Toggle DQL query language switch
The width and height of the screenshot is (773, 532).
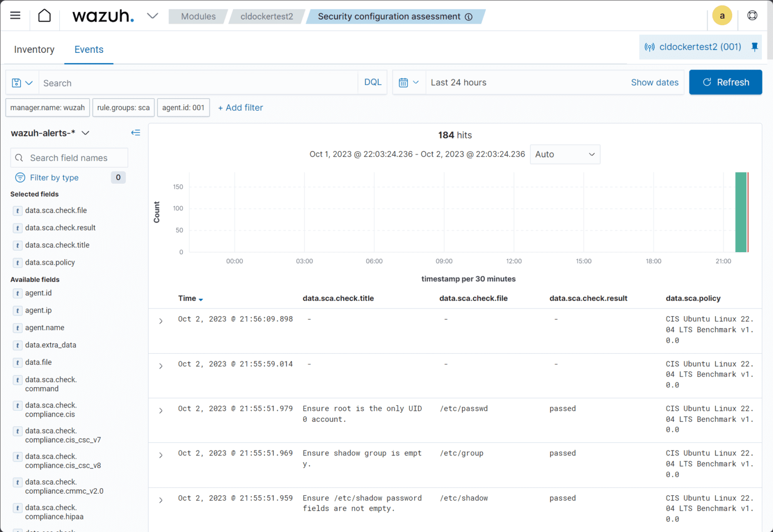pos(372,83)
